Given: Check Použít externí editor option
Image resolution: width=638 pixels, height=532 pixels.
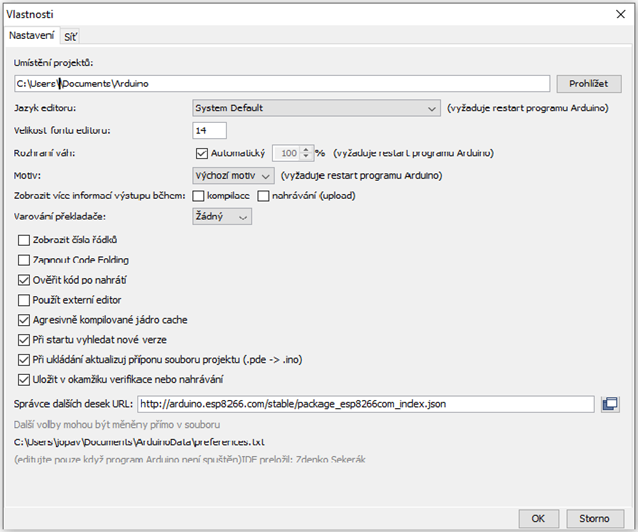Looking at the screenshot, I should point(25,300).
